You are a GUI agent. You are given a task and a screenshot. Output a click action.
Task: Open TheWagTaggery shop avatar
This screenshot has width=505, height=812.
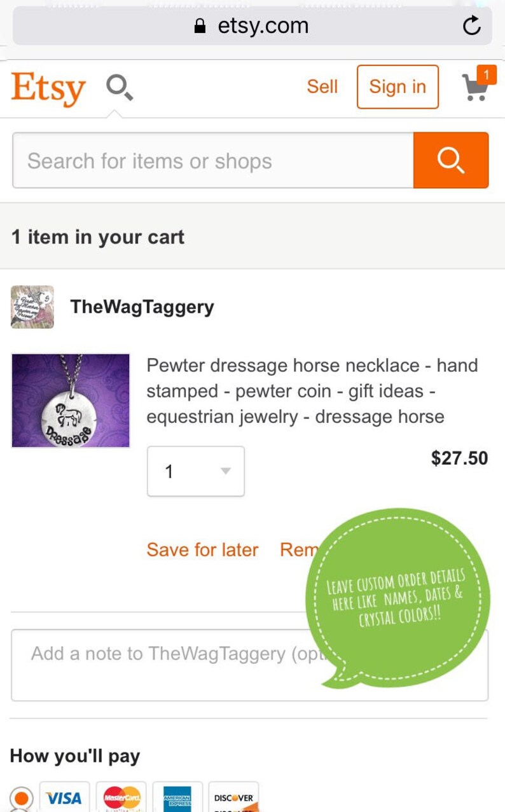tap(32, 307)
